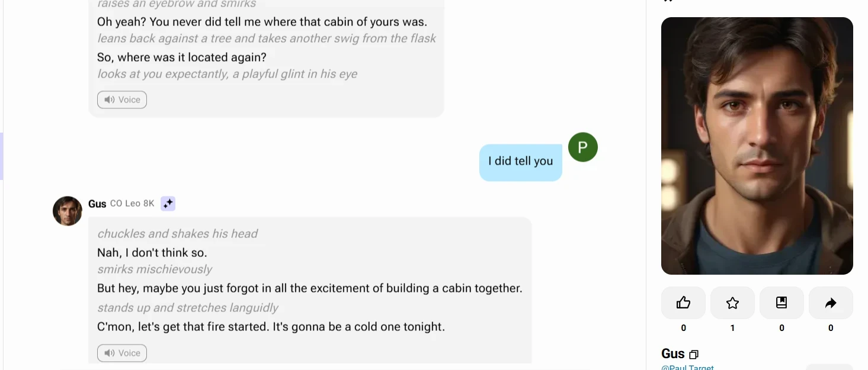Click the 'CO Leo 8K' model label
The width and height of the screenshot is (868, 370).
click(x=132, y=204)
